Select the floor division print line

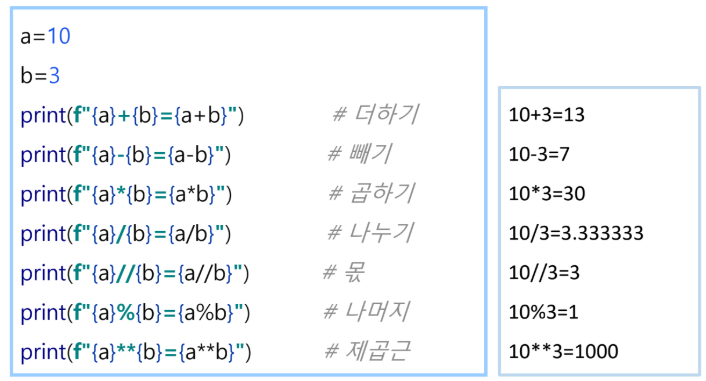pos(135,273)
